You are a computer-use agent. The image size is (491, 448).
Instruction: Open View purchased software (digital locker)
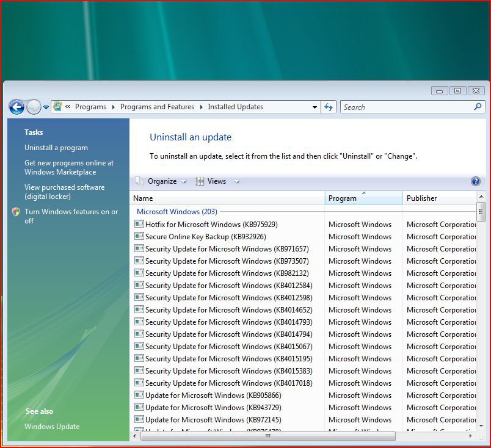(65, 192)
